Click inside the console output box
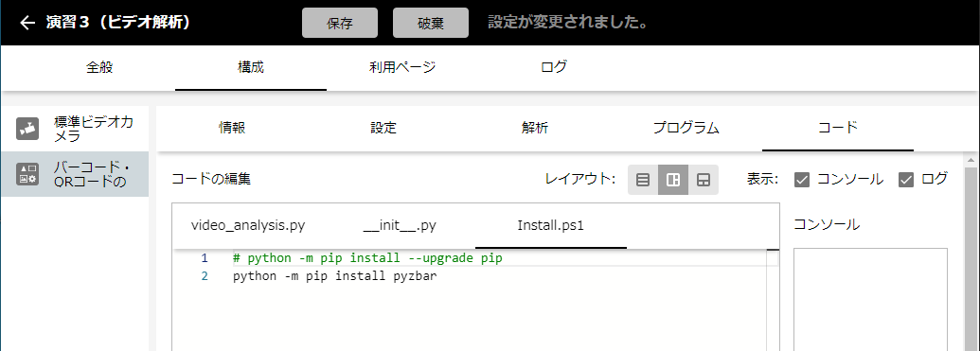 [x=870, y=299]
